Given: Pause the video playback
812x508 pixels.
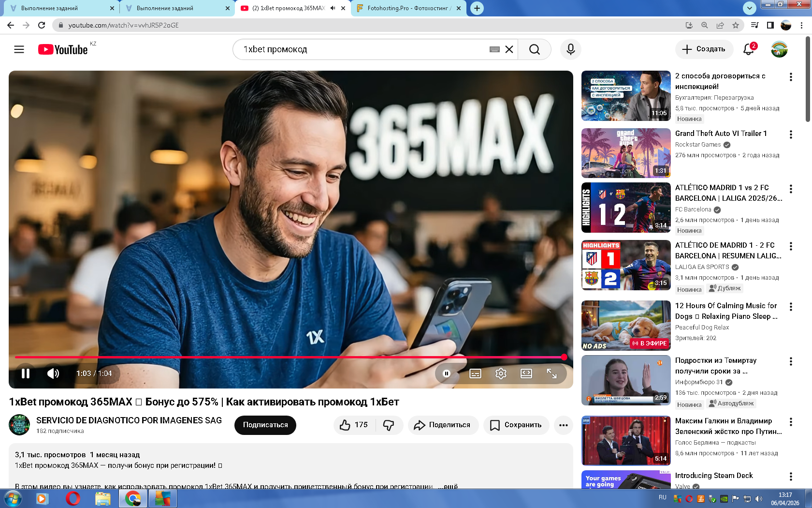Looking at the screenshot, I should coord(26,374).
